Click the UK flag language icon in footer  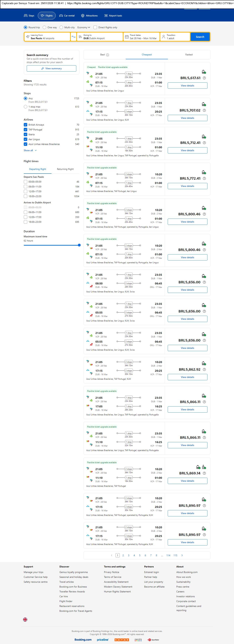tap(25, 619)
